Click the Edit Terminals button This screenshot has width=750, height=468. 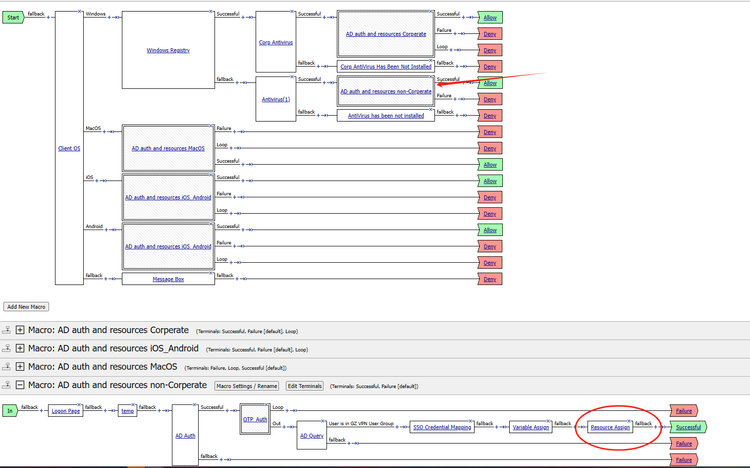tap(305, 385)
